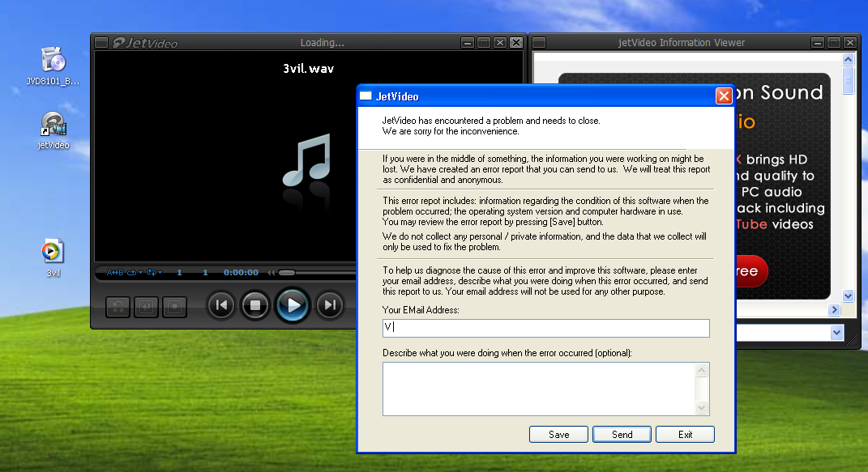Click the error description text area
Screen dimensions: 868x472
(539, 389)
